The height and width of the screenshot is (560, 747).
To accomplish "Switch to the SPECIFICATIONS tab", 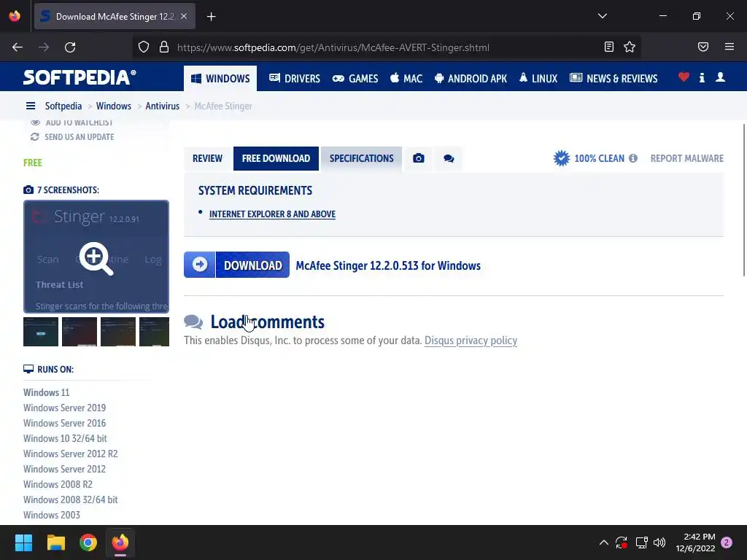I will point(362,158).
